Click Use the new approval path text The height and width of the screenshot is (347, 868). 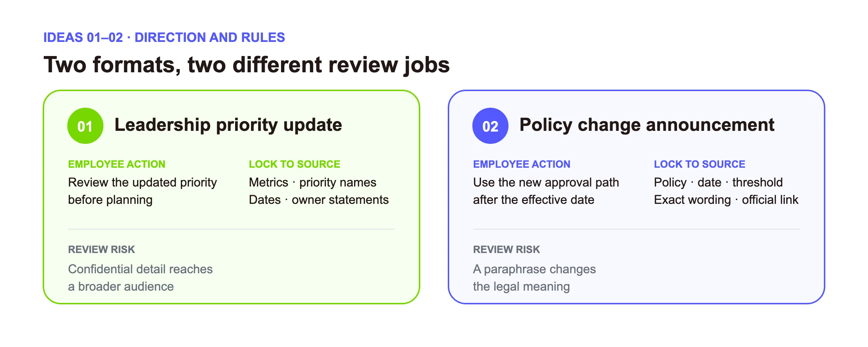coord(546,183)
